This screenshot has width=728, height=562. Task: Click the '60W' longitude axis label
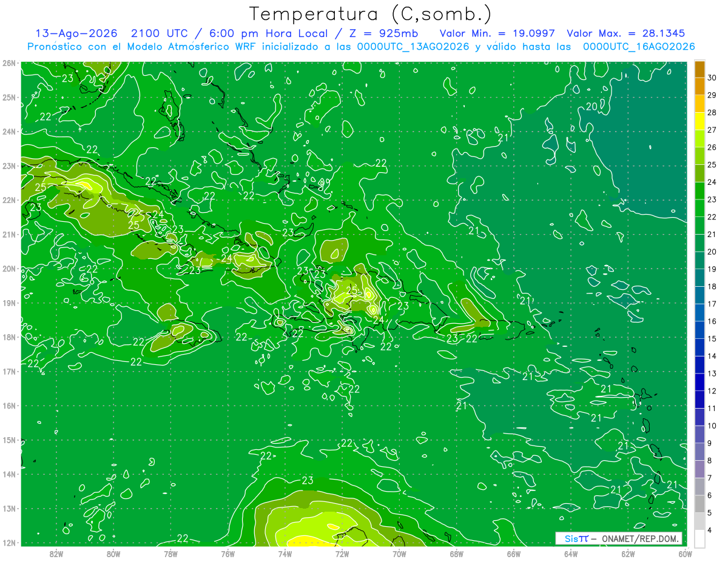[685, 554]
